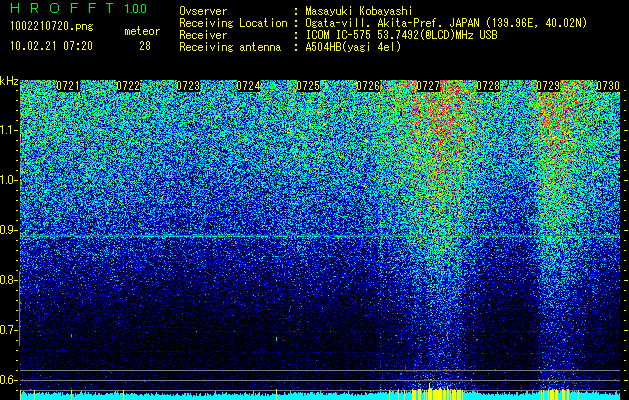Click the 1.0 kHz axis label
Viewport: 629px width, 400px height.
point(9,180)
